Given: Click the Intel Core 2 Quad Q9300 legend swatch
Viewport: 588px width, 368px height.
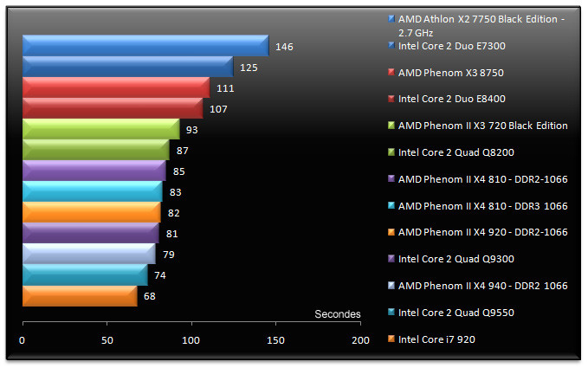Looking at the screenshot, I should 391,258.
